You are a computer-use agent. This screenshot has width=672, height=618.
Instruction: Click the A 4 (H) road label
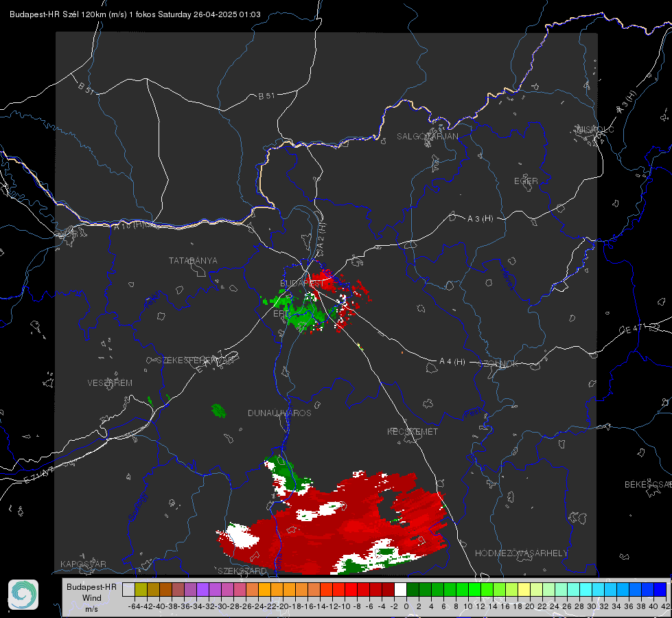coord(452,362)
